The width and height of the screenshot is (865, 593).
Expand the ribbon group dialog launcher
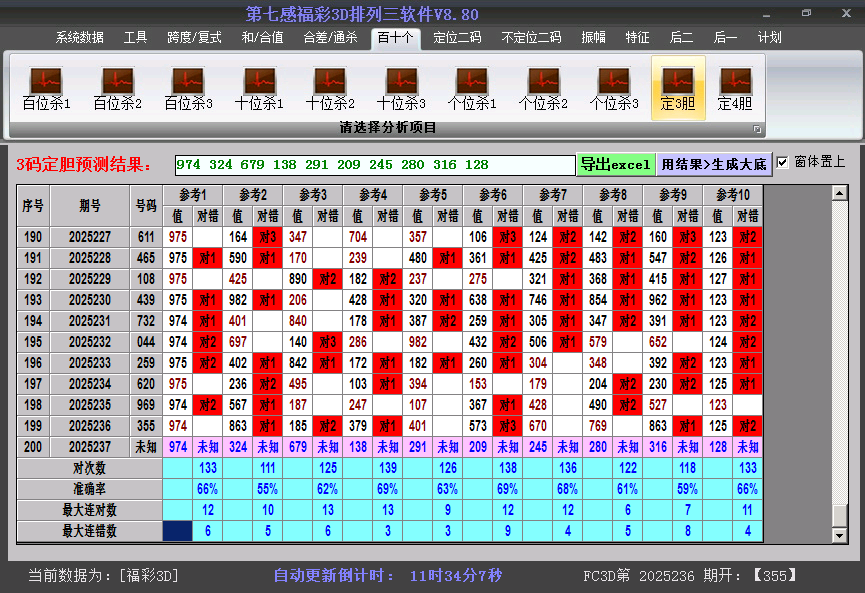click(x=757, y=129)
